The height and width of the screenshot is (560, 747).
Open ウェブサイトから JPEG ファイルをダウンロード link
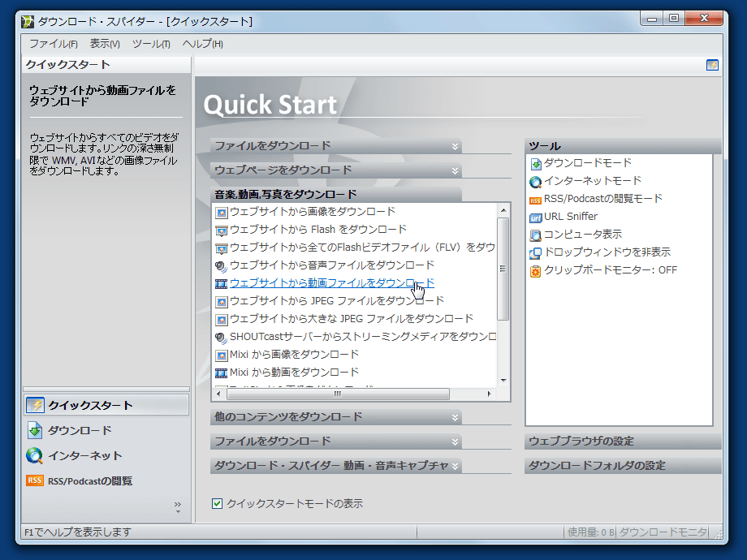point(337,301)
